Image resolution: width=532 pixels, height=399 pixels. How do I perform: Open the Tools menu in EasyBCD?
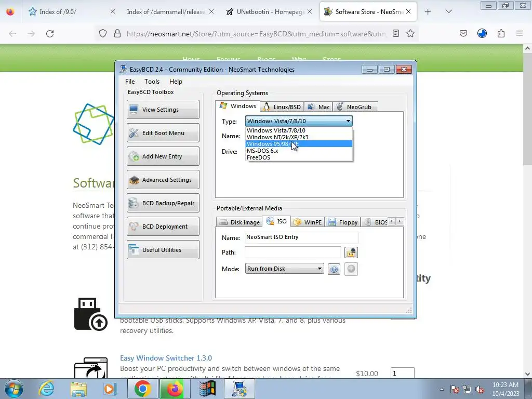point(152,82)
